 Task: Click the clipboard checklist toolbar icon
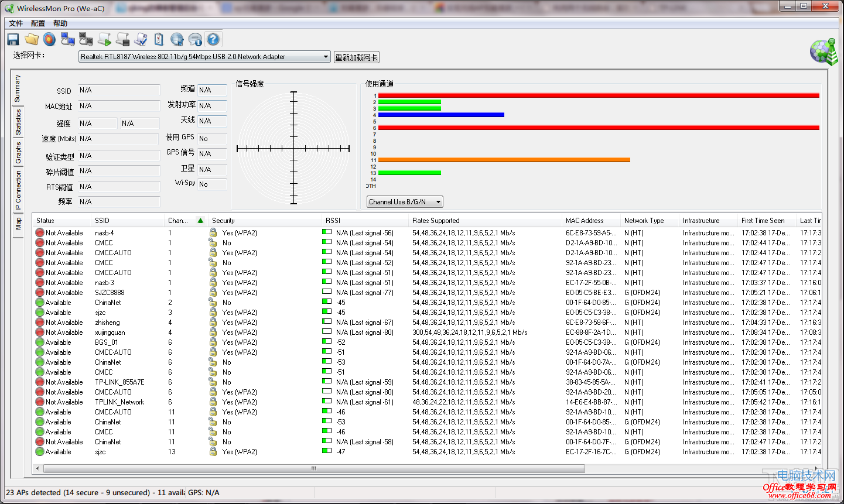pos(159,39)
